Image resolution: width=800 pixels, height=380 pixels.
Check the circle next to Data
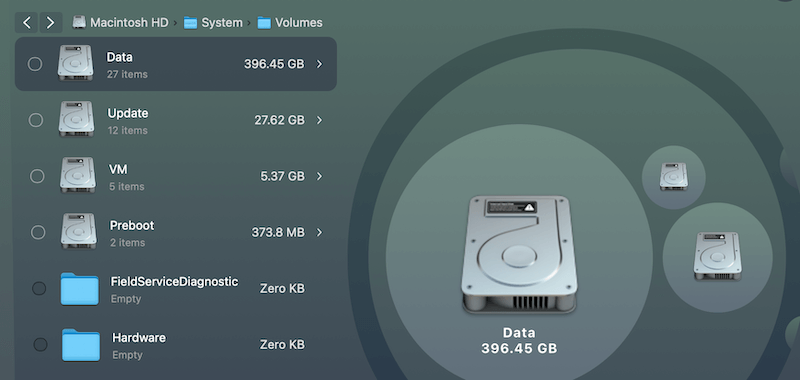point(35,64)
